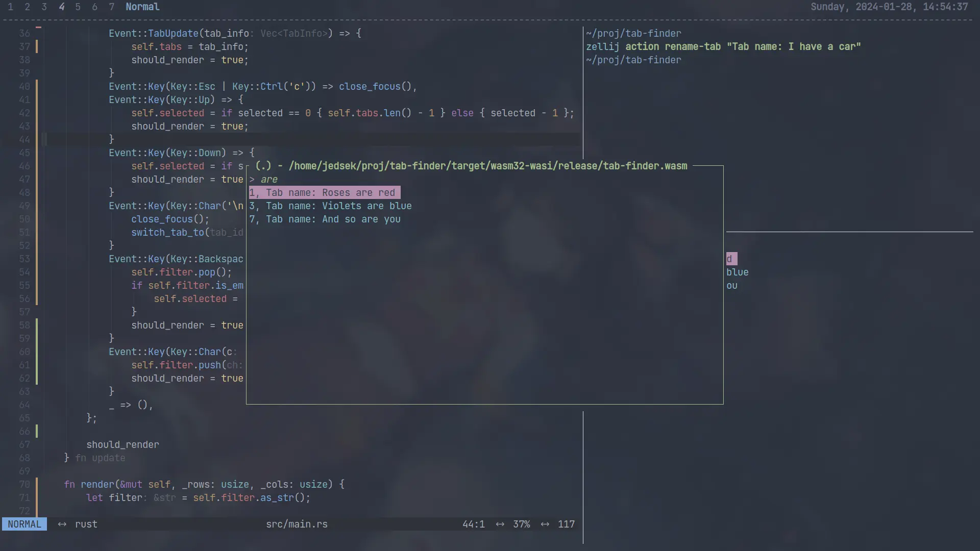This screenshot has width=980, height=551.
Task: Click the NORMAL mode badge in statusline
Action: coord(24,524)
